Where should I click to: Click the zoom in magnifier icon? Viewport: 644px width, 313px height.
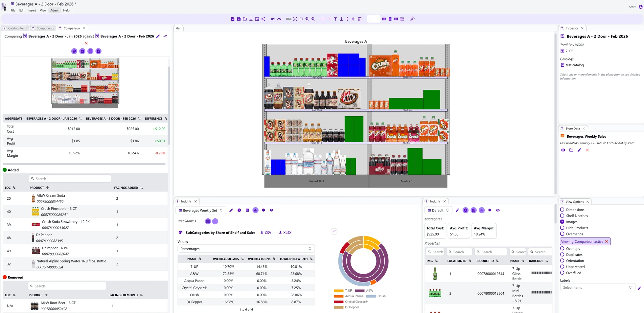pyautogui.click(x=307, y=19)
